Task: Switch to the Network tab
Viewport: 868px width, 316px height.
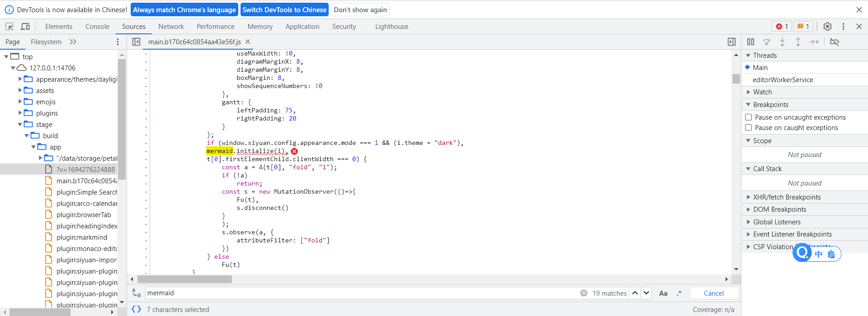Action: [x=171, y=27]
